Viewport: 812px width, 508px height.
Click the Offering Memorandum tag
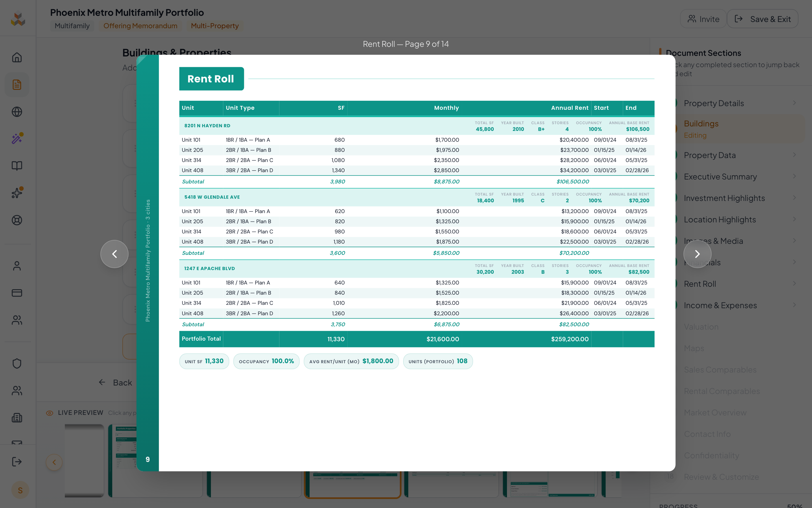point(140,26)
